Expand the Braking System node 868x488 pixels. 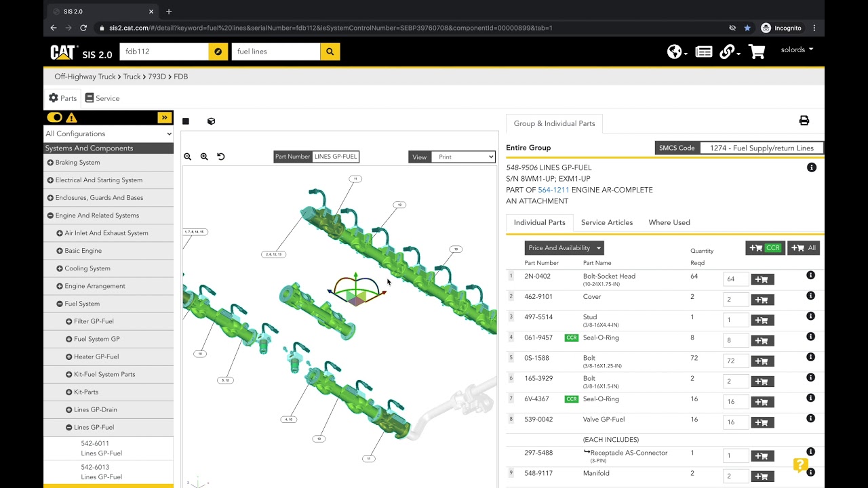coord(50,163)
